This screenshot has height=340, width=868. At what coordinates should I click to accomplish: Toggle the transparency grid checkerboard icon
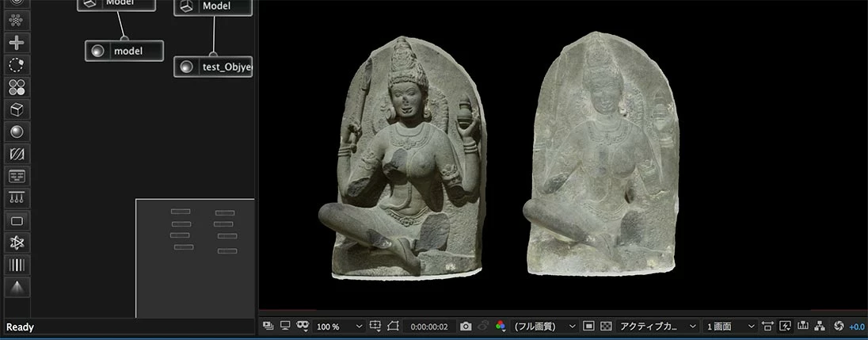click(606, 327)
